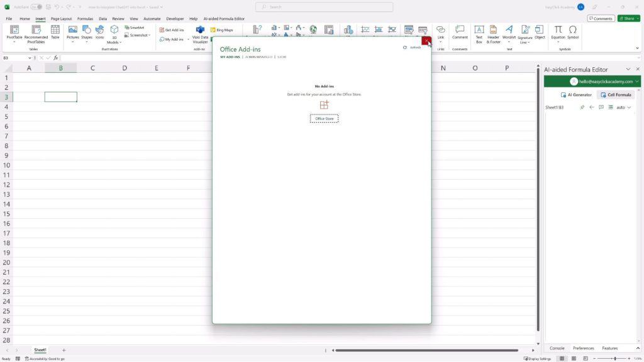Image resolution: width=644 pixels, height=362 pixels.
Task: Expand the hello@easyclickacademy.com account dropdown
Action: tap(636, 81)
